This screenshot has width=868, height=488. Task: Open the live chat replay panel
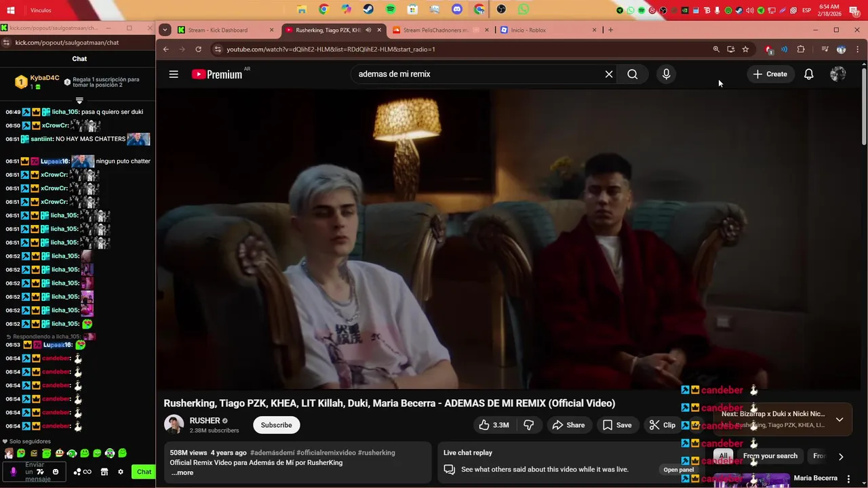tap(678, 470)
